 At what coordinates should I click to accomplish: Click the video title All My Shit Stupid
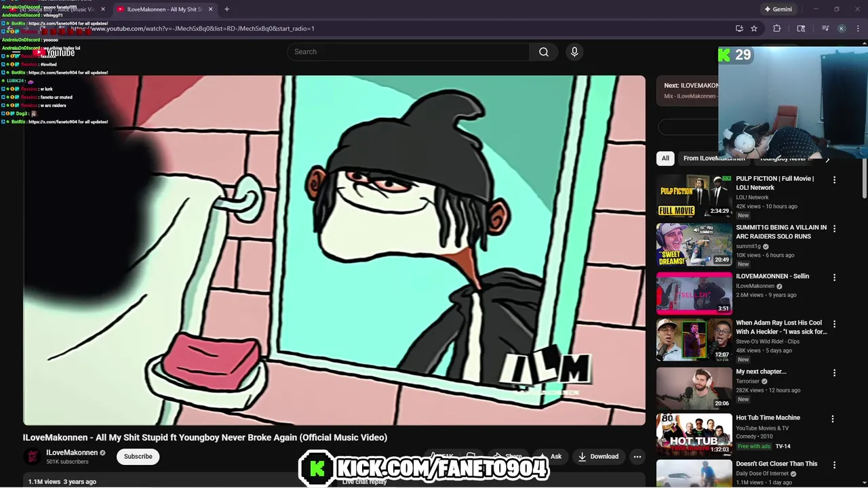(205, 437)
